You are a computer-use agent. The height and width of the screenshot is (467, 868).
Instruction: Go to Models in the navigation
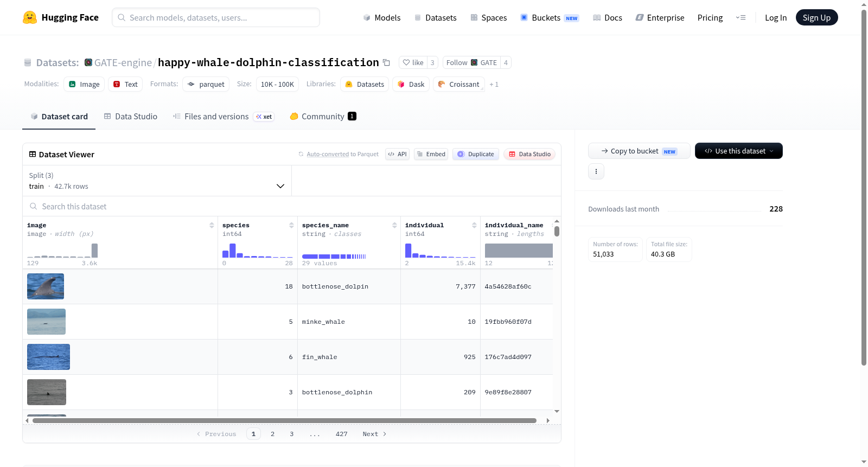tap(382, 17)
